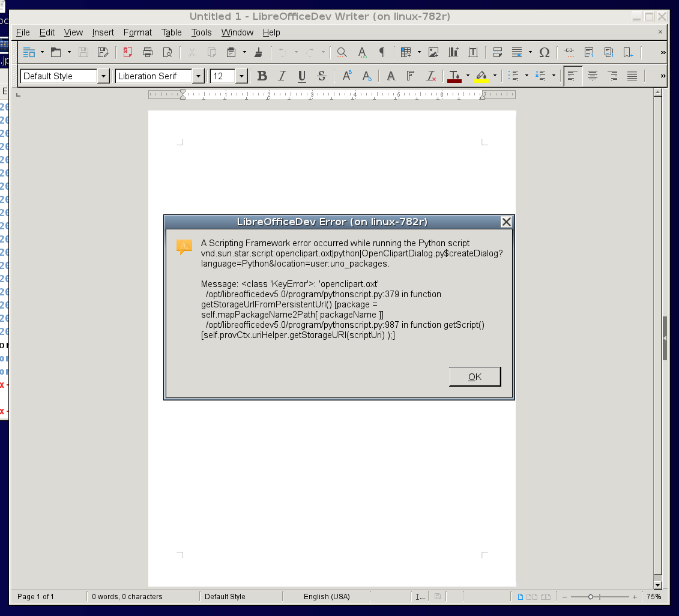The image size is (679, 616).
Task: Apply dark red Font Color swatch
Action: click(x=454, y=76)
